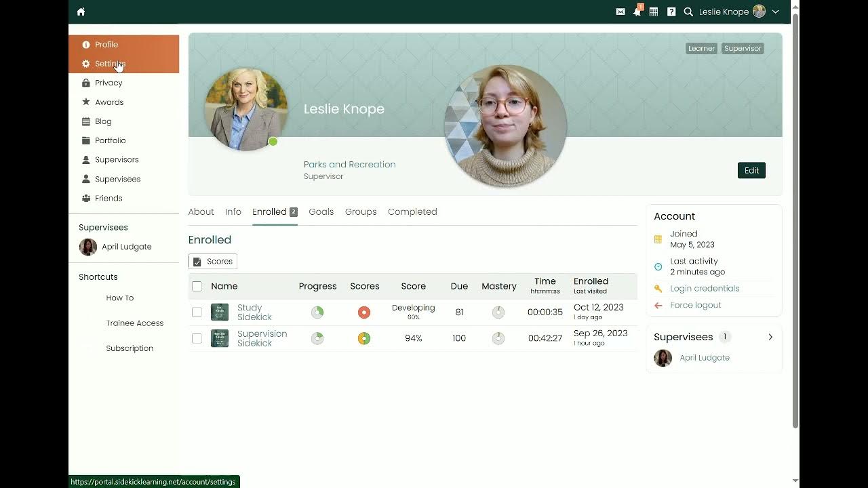Sort by the Name column header
This screenshot has width=868, height=488.
224,286
